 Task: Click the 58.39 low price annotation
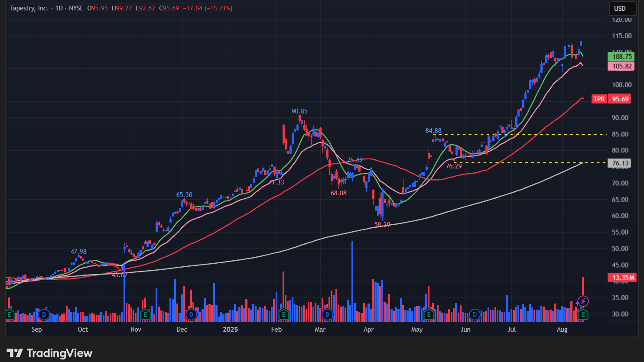(382, 225)
